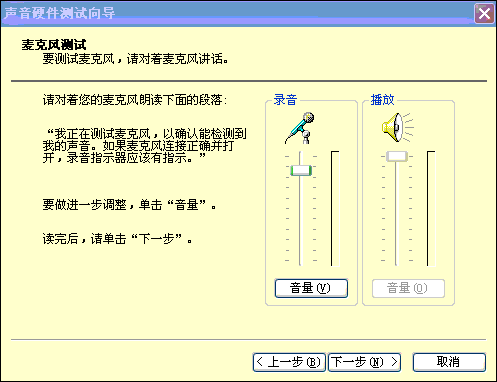Click the paragraph starting 我正在测试麦克风
497x382 pixels.
click(144, 146)
